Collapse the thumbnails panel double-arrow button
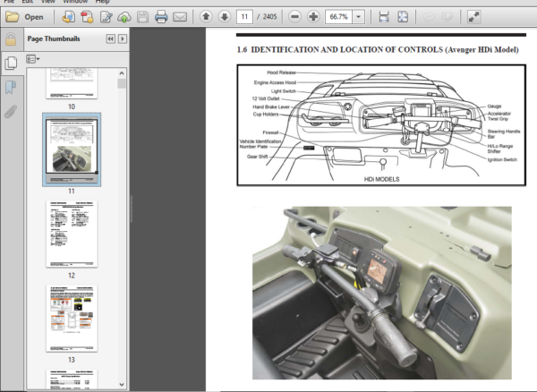This screenshot has height=392, width=537. coord(111,38)
